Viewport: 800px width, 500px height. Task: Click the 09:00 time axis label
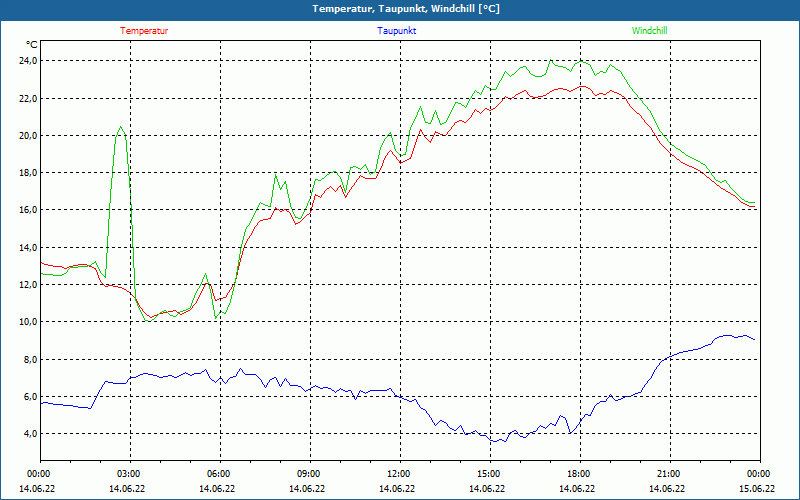tap(309, 473)
